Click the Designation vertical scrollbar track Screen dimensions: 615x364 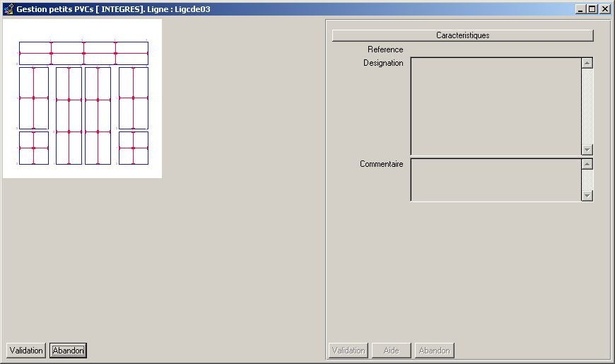pyautogui.click(x=587, y=106)
